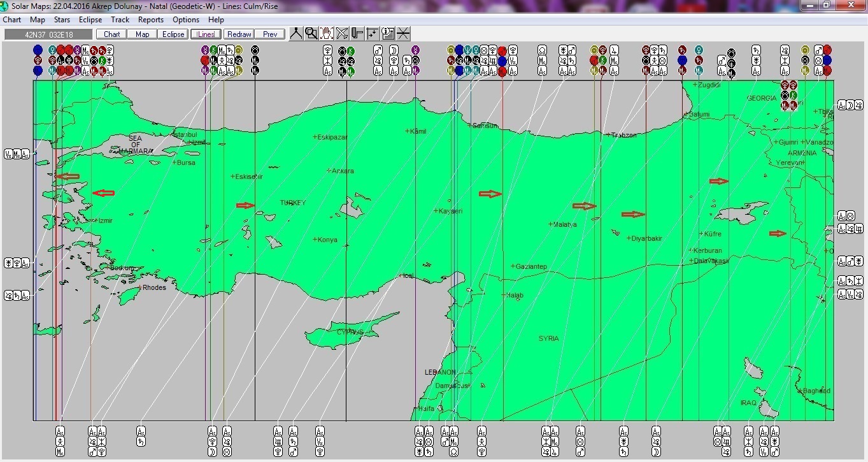Click an As glyph marker below the map
Image resolution: width=868 pixels, height=462 pixels.
click(x=60, y=431)
